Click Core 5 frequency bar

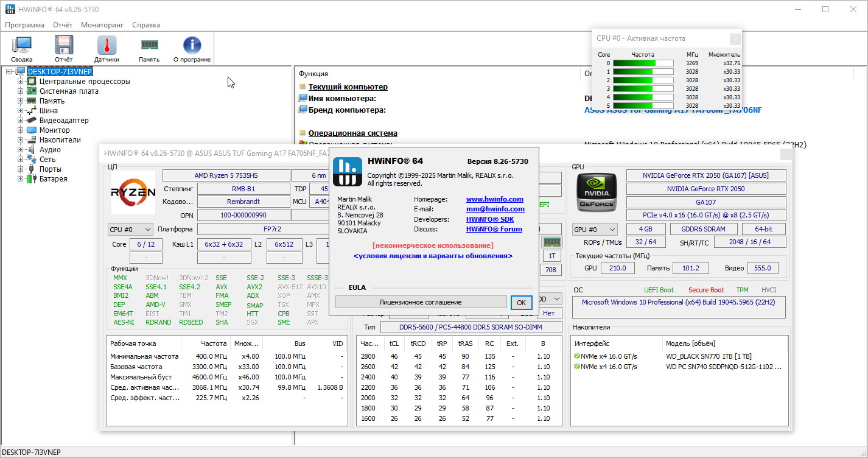643,105
